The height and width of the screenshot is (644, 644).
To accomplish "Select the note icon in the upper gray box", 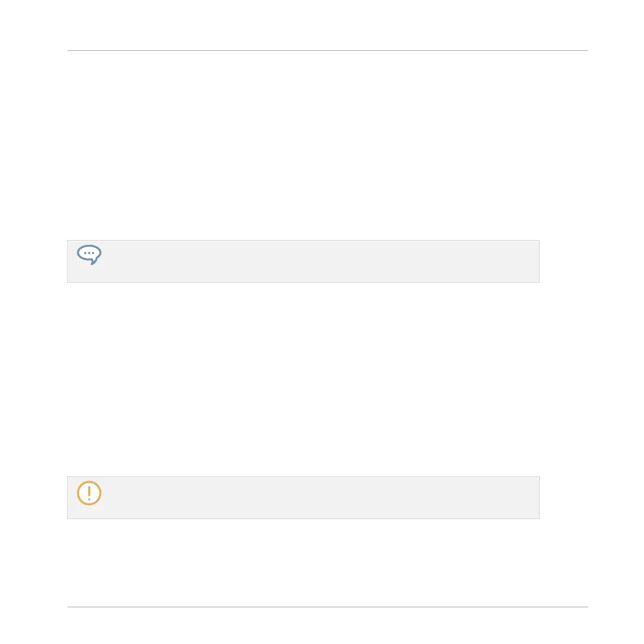I will coord(89,255).
